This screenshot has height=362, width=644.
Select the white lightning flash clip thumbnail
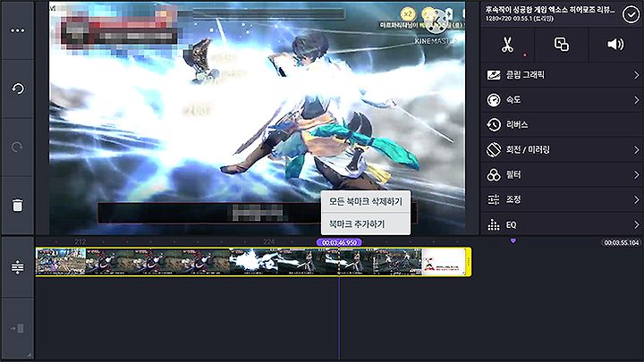coord(253,261)
